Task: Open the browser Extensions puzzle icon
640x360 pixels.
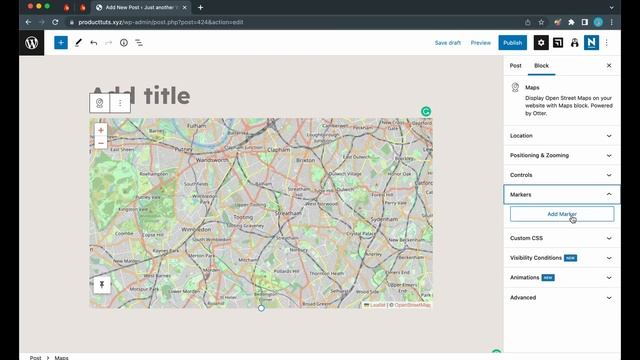Action: point(571,22)
